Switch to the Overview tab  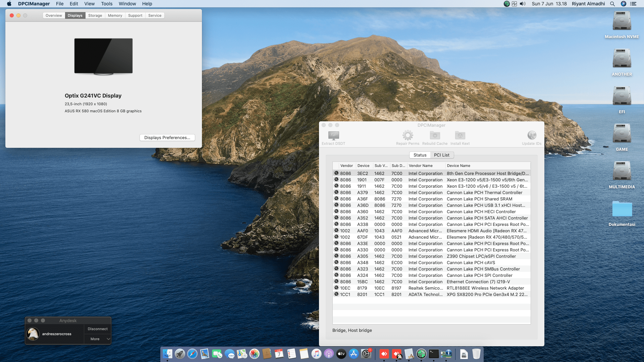pos(54,15)
